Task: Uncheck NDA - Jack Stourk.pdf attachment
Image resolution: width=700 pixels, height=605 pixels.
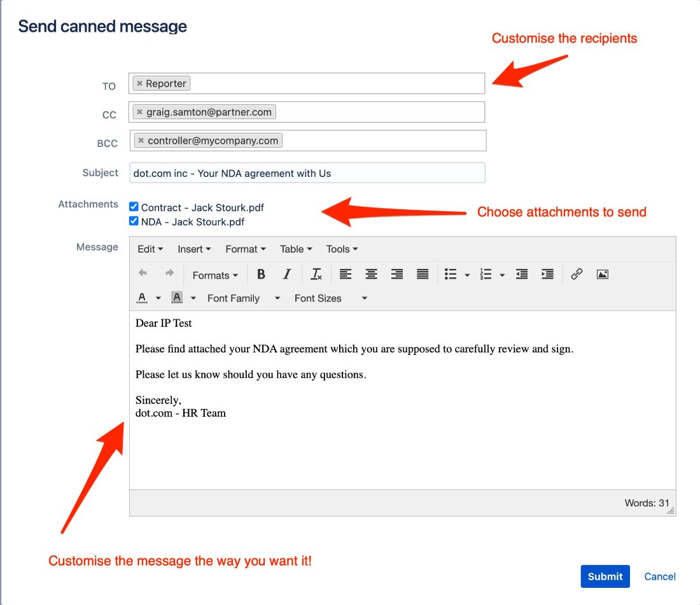Action: coord(134,221)
